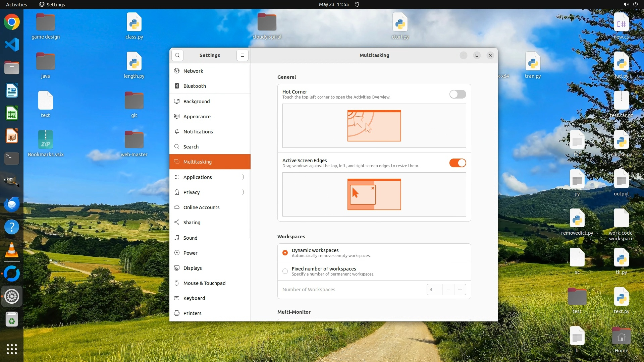Open the notification bell in top bar
This screenshot has height=362, width=644.
coord(357,4)
